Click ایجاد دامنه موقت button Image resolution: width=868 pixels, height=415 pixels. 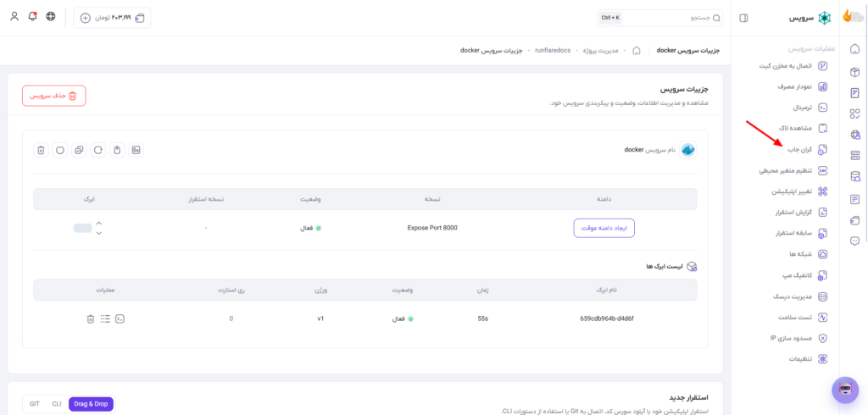tap(604, 228)
